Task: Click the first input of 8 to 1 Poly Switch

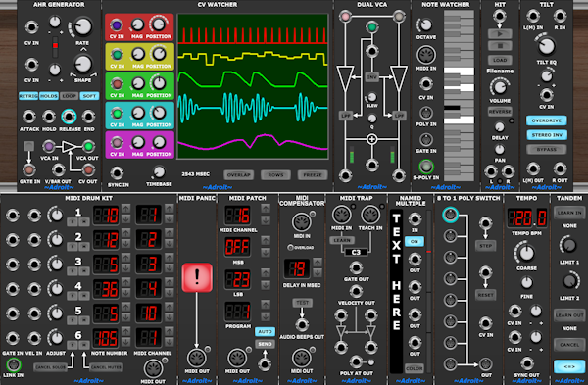Action: 450,215
